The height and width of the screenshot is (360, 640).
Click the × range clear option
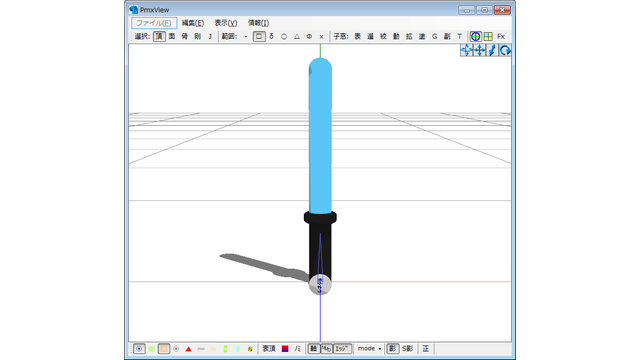pyautogui.click(x=322, y=36)
